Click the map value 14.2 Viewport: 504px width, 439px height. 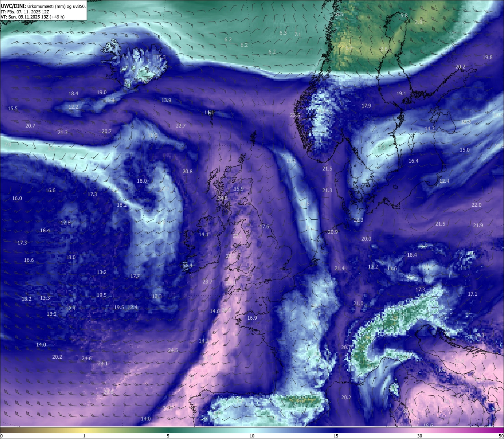(x=204, y=341)
